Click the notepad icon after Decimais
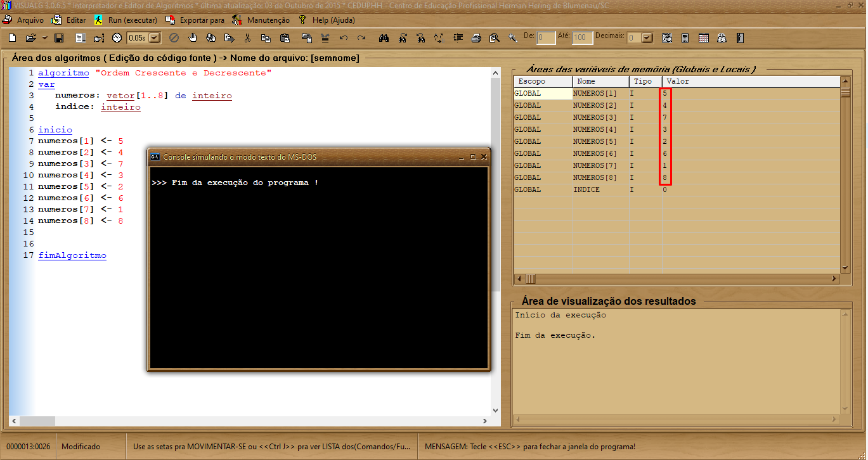868x460 pixels. click(666, 38)
